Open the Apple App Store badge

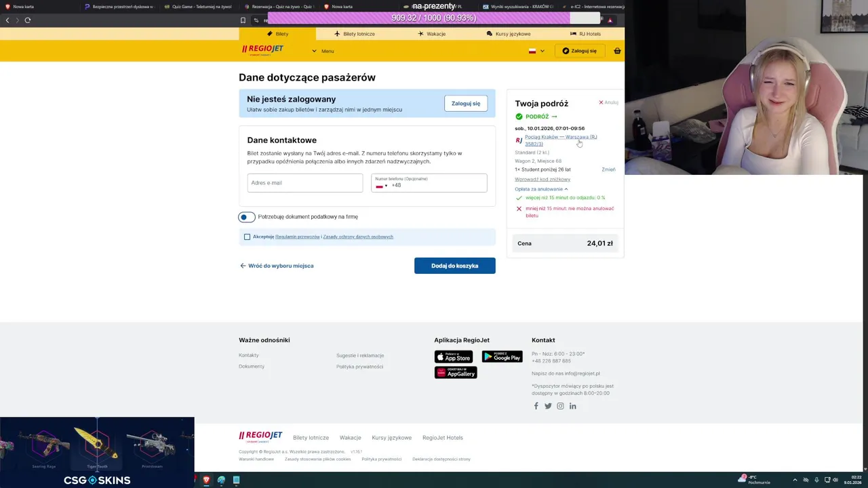454,357
